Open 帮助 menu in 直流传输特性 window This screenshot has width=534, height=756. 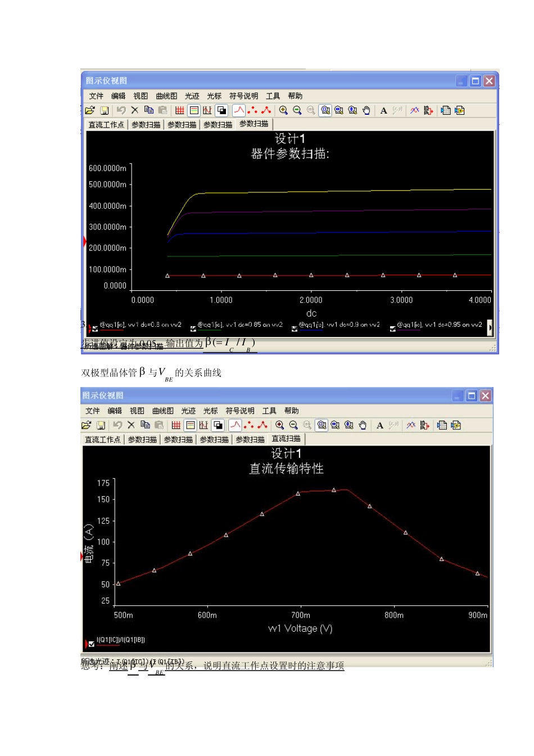pyautogui.click(x=291, y=411)
